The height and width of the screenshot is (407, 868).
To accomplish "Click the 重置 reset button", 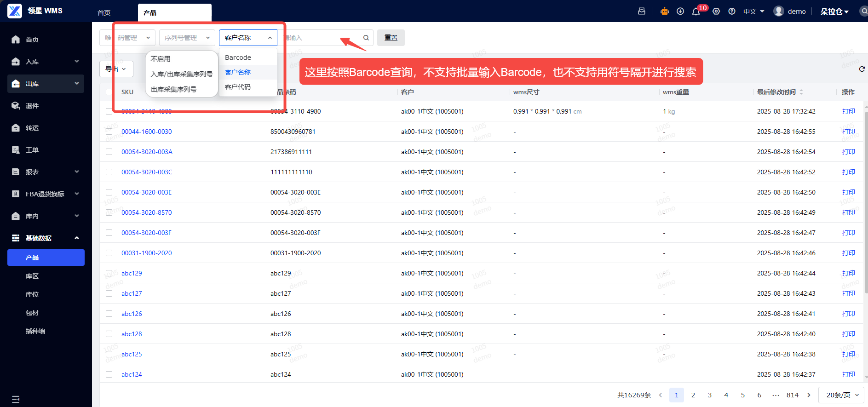I will (x=391, y=38).
